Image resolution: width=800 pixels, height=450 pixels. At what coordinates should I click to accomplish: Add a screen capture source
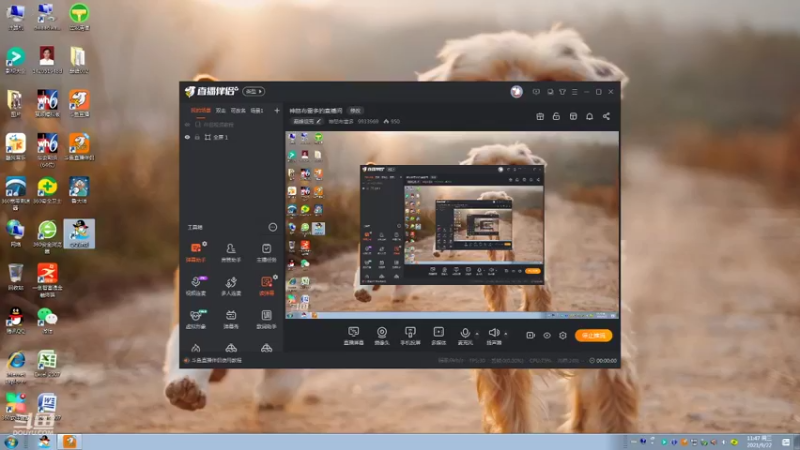pyautogui.click(x=354, y=336)
